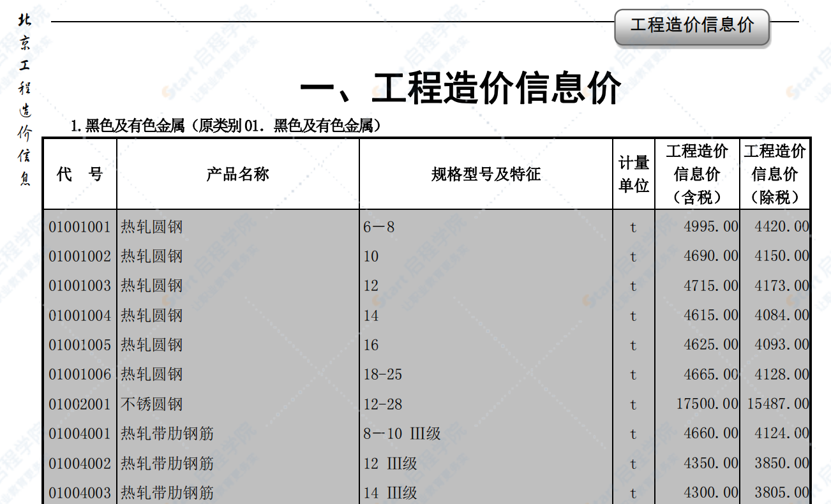Select the specification 10 in row 01001002
This screenshot has height=504, width=831.
click(x=371, y=256)
